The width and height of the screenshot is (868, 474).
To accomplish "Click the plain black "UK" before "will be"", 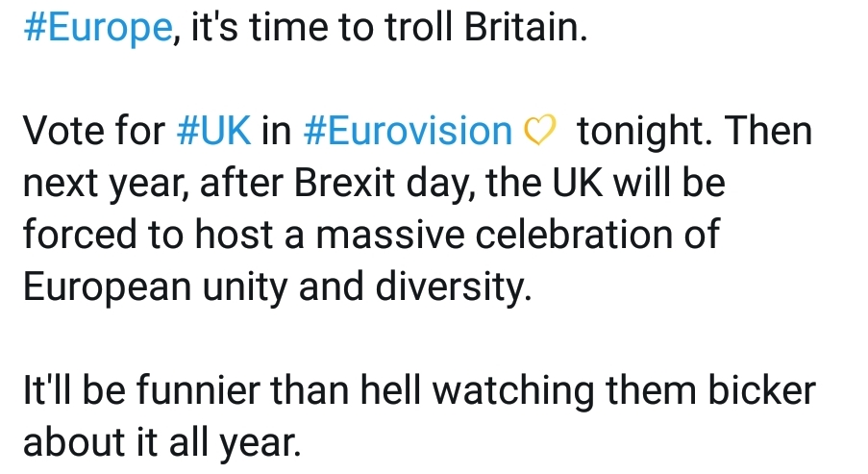I will [577, 183].
